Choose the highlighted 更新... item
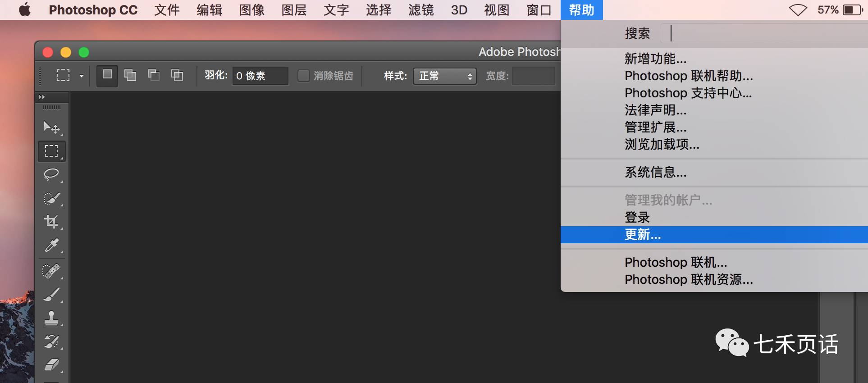This screenshot has width=868, height=383. [x=714, y=235]
